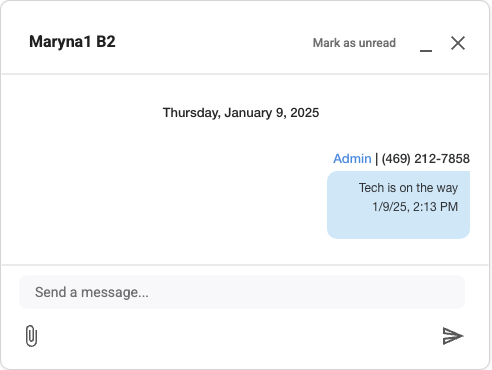Image resolution: width=492 pixels, height=370 pixels.
Task: Flag the chat via 'Mark as unread'
Action: pyautogui.click(x=354, y=43)
